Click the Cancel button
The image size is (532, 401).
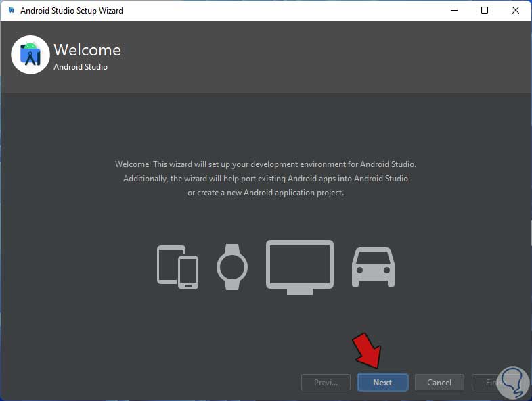click(439, 382)
